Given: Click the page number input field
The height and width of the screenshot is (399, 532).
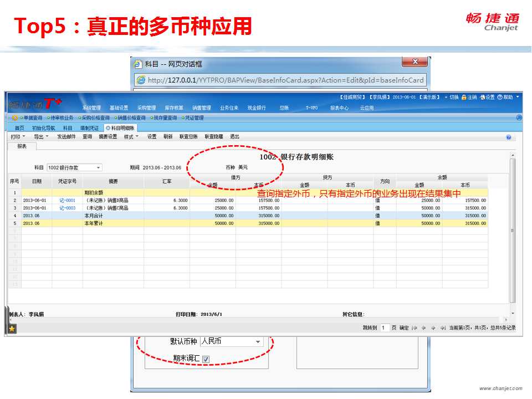Looking at the screenshot, I should 385,328.
